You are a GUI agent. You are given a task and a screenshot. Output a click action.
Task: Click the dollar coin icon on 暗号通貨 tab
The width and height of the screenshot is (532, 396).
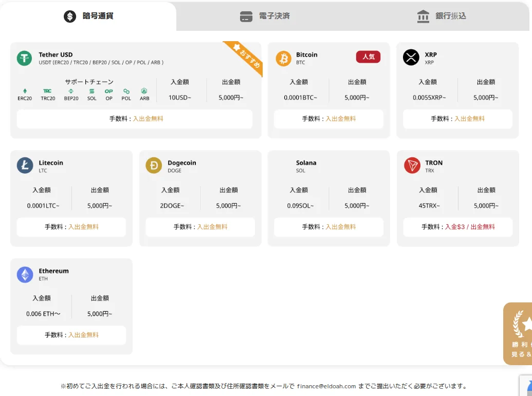(70, 16)
